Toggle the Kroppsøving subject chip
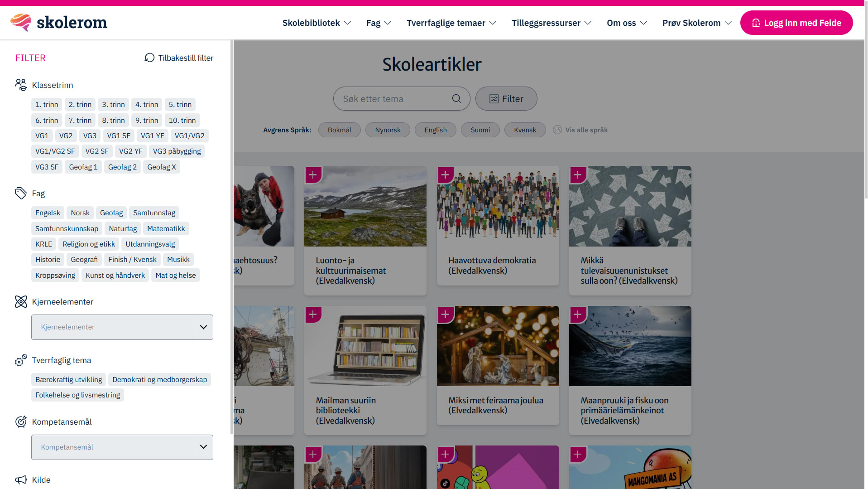Screen dimensions: 868x489 tap(55, 275)
